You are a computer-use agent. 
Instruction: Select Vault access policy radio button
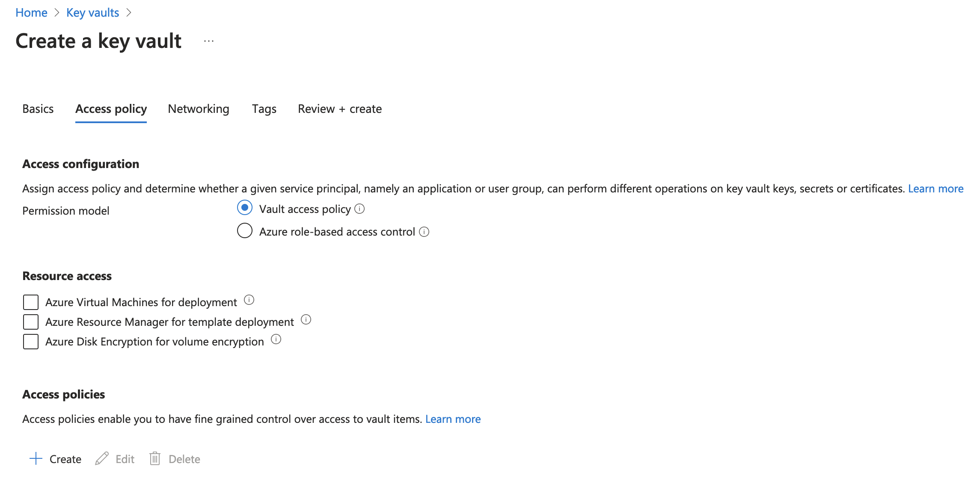coord(245,208)
